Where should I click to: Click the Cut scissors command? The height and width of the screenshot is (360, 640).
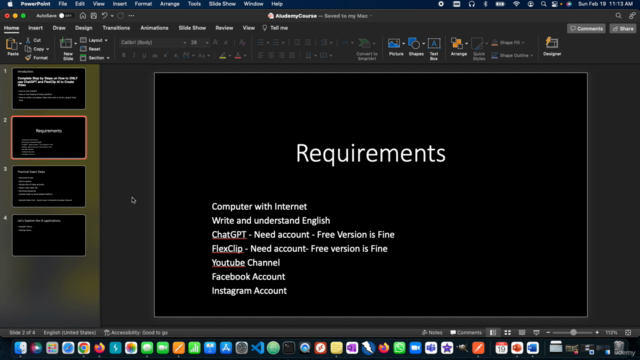pyautogui.click(x=33, y=40)
